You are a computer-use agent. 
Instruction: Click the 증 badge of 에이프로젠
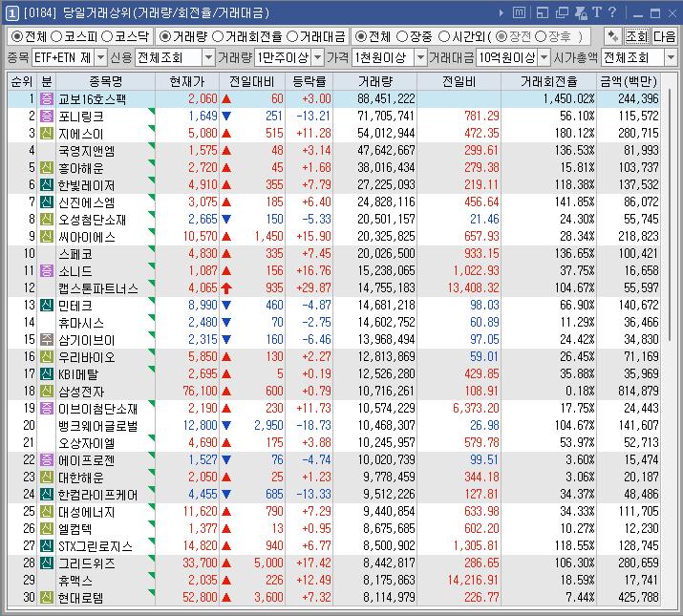coord(47,459)
